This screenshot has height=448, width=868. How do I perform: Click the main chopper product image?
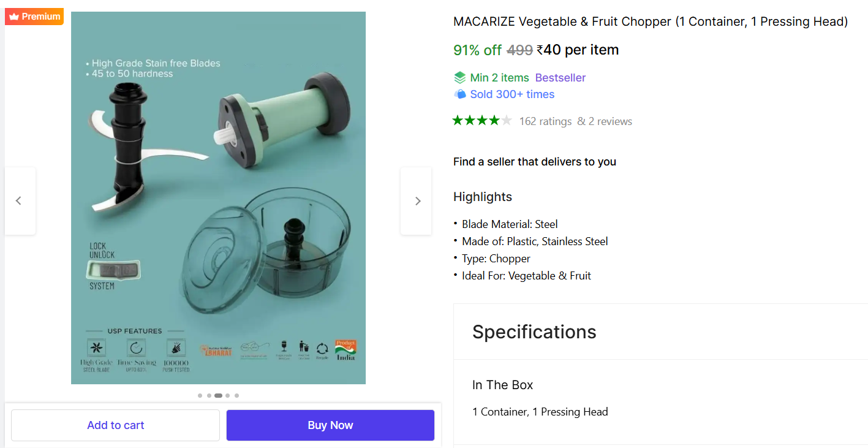218,197
